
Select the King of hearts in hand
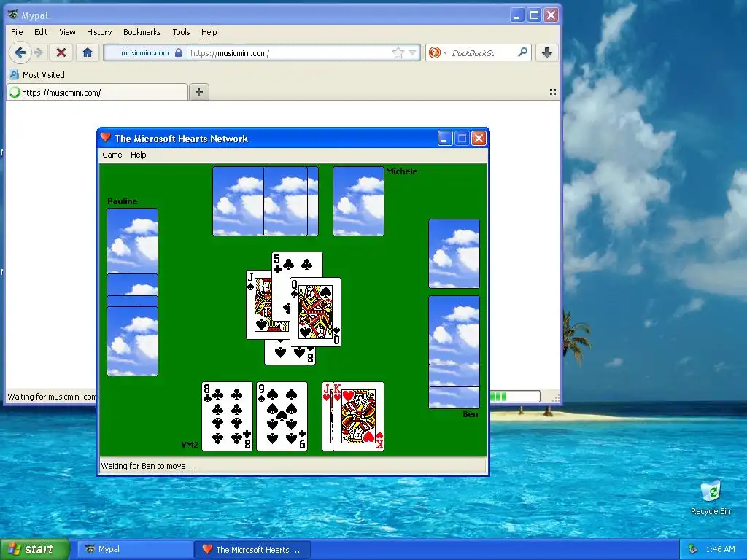coord(358,416)
